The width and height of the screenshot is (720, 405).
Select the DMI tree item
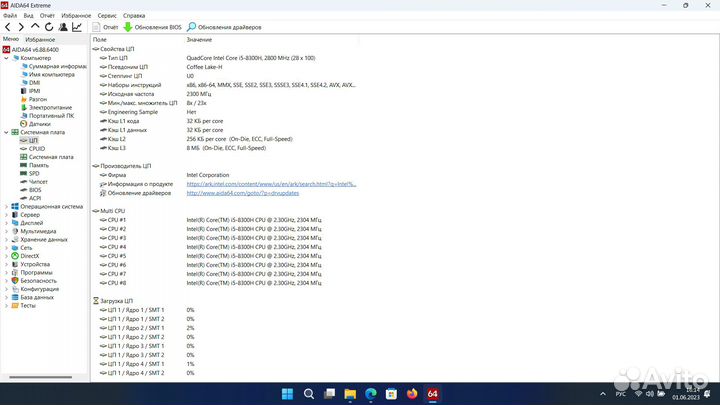[30, 83]
